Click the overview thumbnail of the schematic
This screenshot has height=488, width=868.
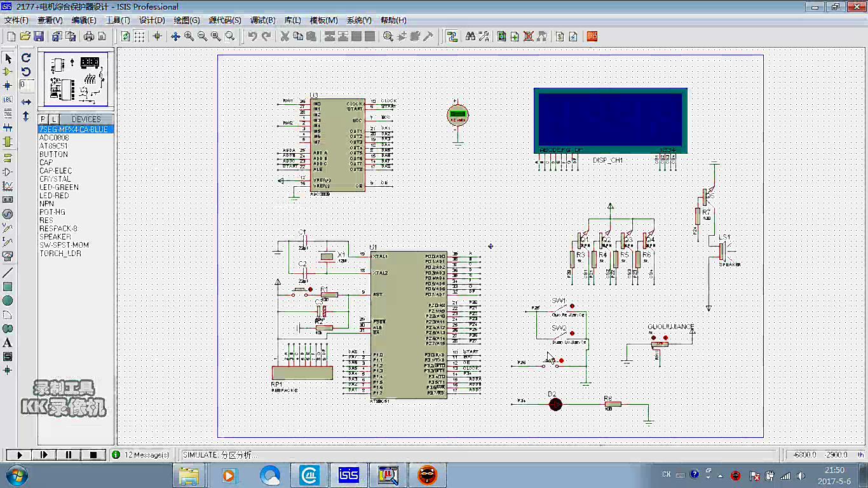(x=76, y=79)
